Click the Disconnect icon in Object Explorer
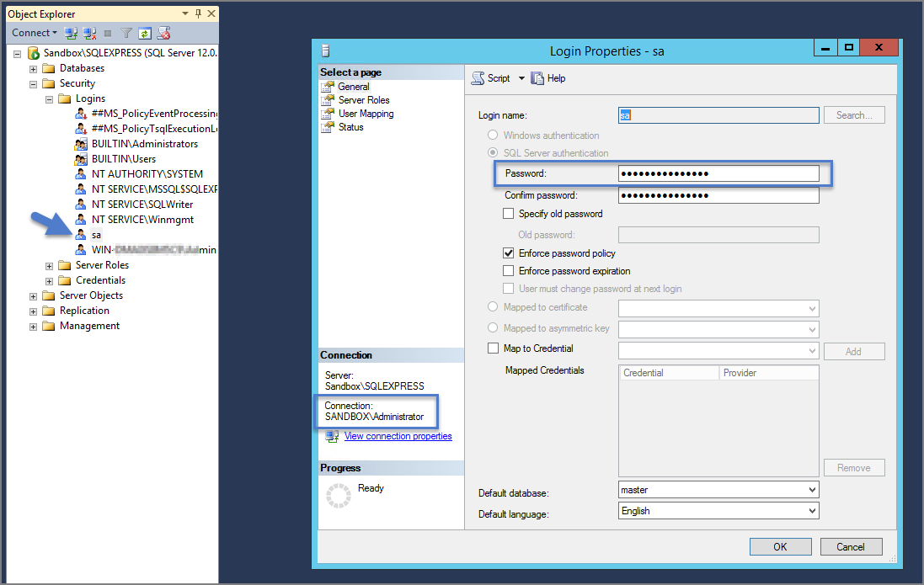Image resolution: width=924 pixels, height=585 pixels. pyautogui.click(x=90, y=32)
